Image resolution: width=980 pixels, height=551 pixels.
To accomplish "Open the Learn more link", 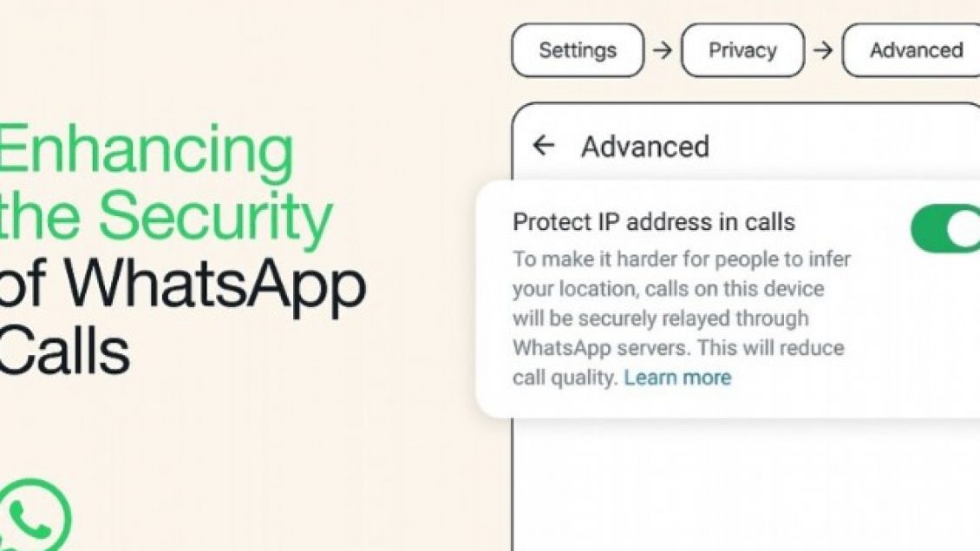I will pyautogui.click(x=677, y=377).
